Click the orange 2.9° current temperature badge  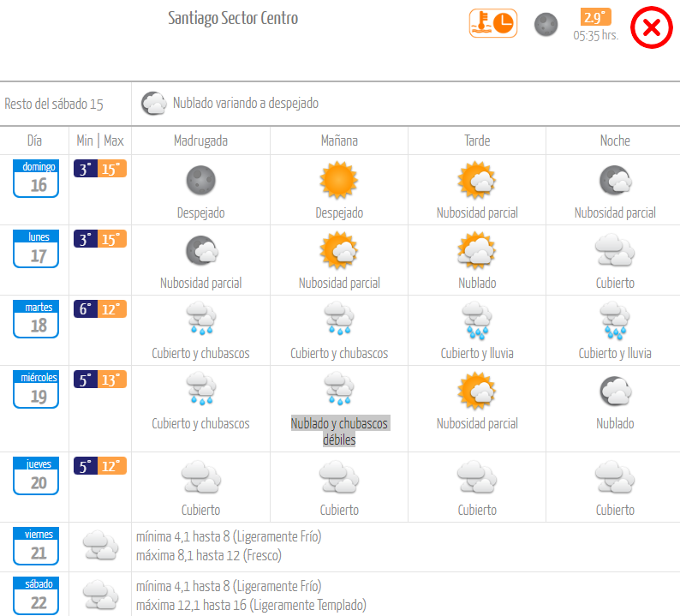pos(595,17)
